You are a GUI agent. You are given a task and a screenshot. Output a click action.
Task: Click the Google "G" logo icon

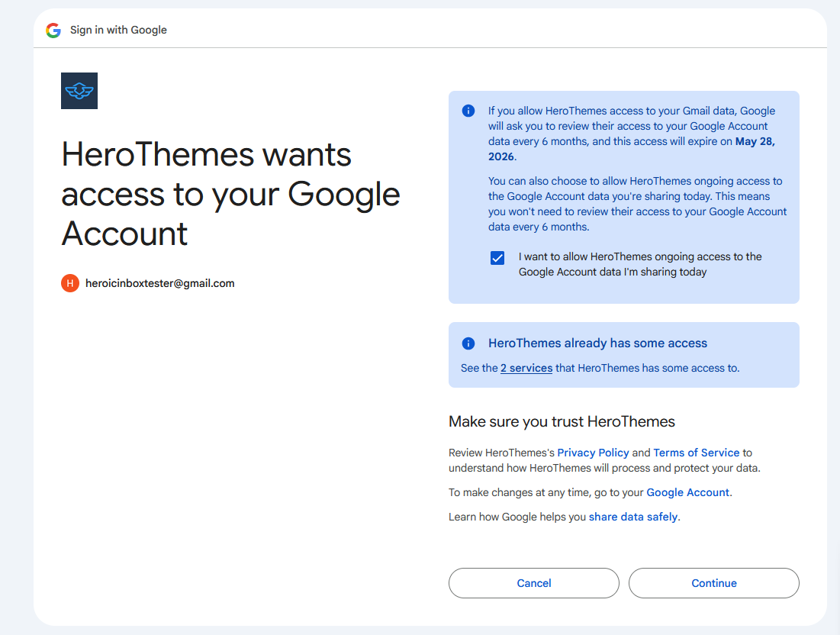(53, 31)
